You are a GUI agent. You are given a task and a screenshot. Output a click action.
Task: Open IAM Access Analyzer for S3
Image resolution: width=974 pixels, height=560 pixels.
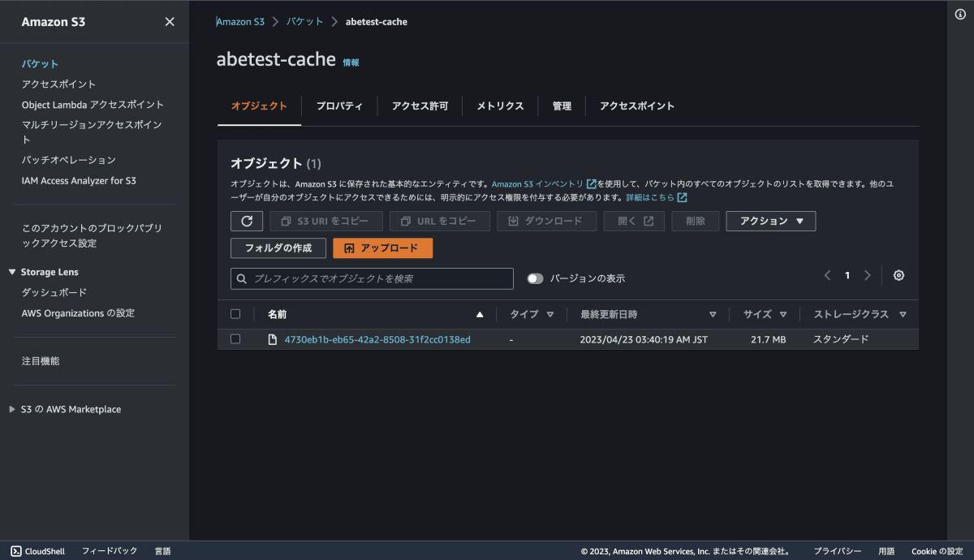[79, 181]
